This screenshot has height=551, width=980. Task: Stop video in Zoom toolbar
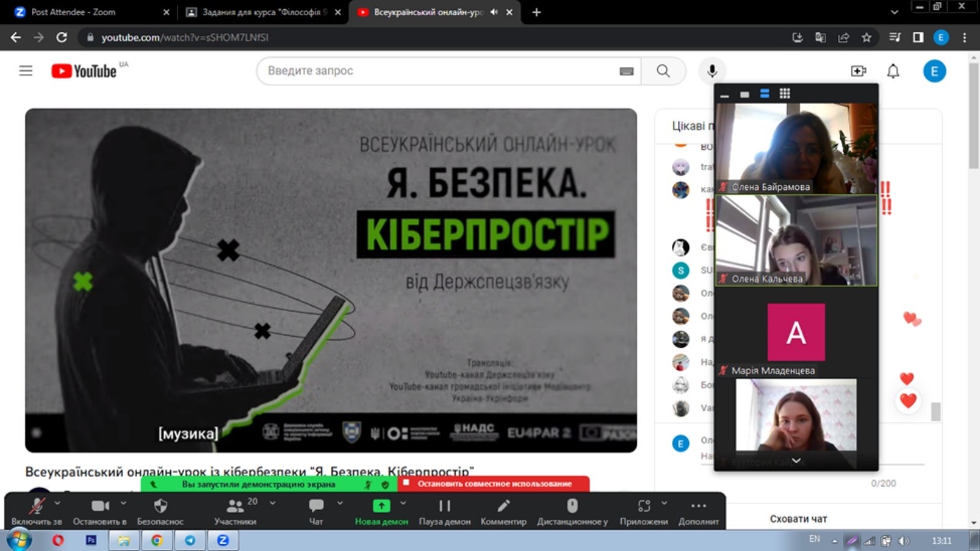pos(100,506)
